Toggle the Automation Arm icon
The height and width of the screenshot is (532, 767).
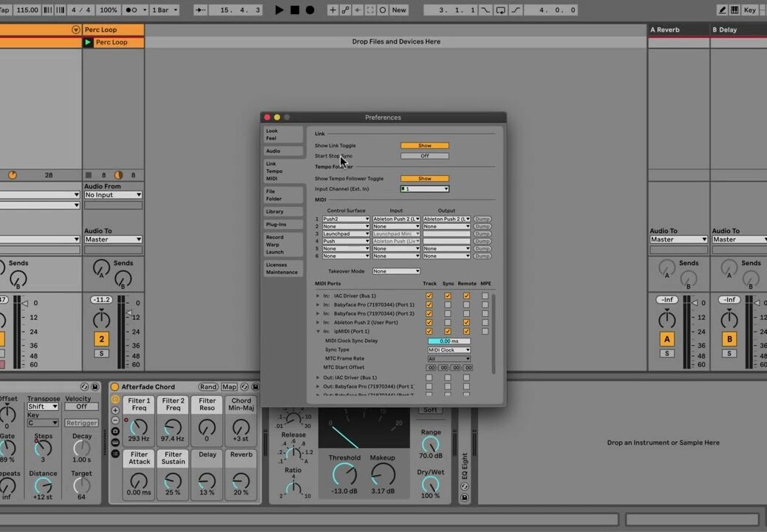click(x=345, y=10)
